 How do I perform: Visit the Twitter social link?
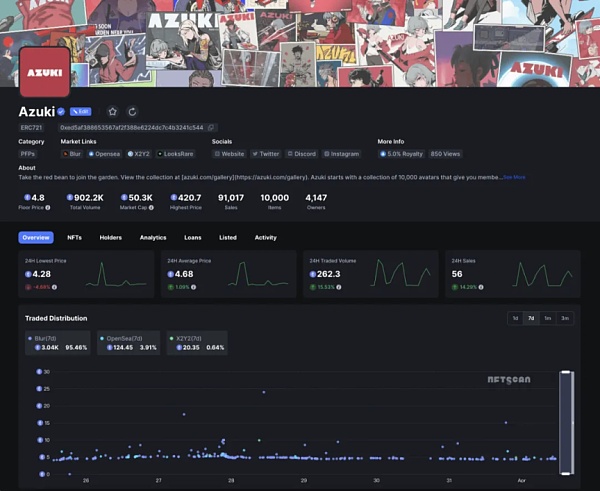(x=266, y=154)
